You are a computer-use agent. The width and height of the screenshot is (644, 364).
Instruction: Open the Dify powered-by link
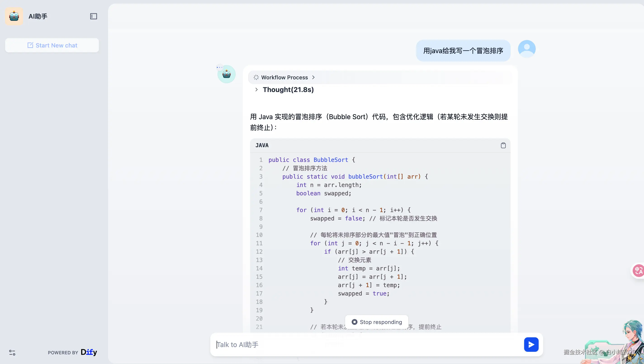point(89,352)
